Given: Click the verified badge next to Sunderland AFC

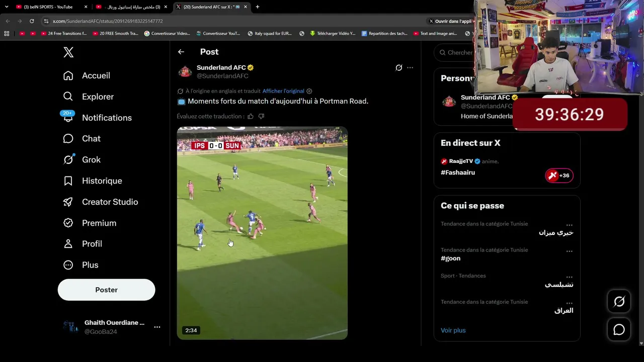Looking at the screenshot, I should [250, 67].
